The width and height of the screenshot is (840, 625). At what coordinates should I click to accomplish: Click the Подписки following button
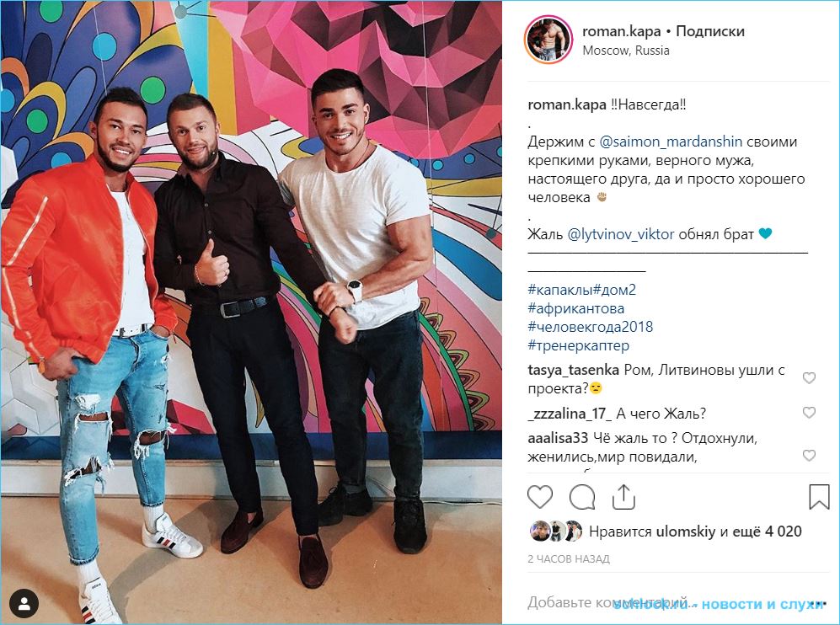(710, 31)
